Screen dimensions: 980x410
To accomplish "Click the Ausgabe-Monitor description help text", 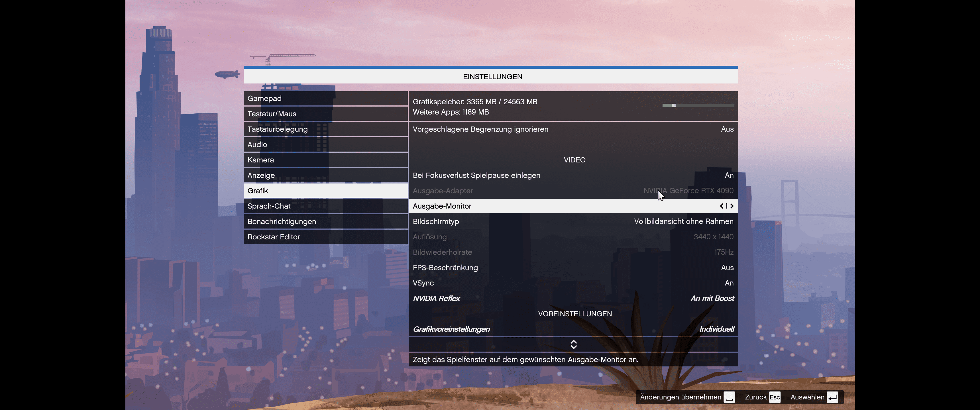I will 525,360.
